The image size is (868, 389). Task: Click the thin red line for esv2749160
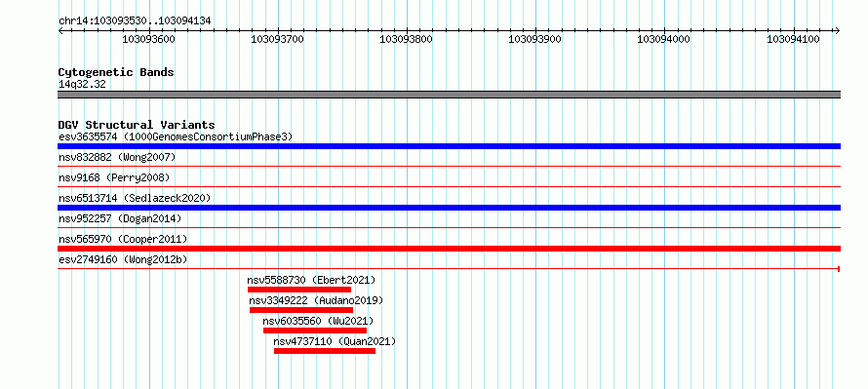(x=449, y=269)
